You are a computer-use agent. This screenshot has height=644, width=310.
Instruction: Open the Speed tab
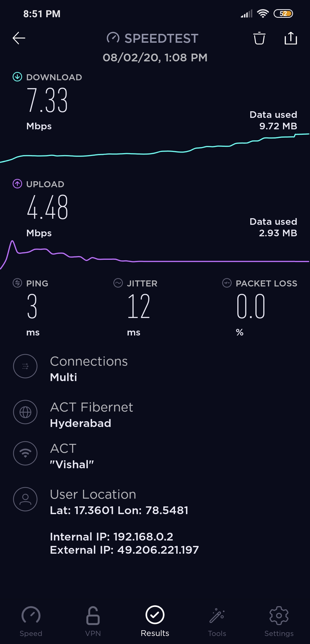tap(31, 621)
